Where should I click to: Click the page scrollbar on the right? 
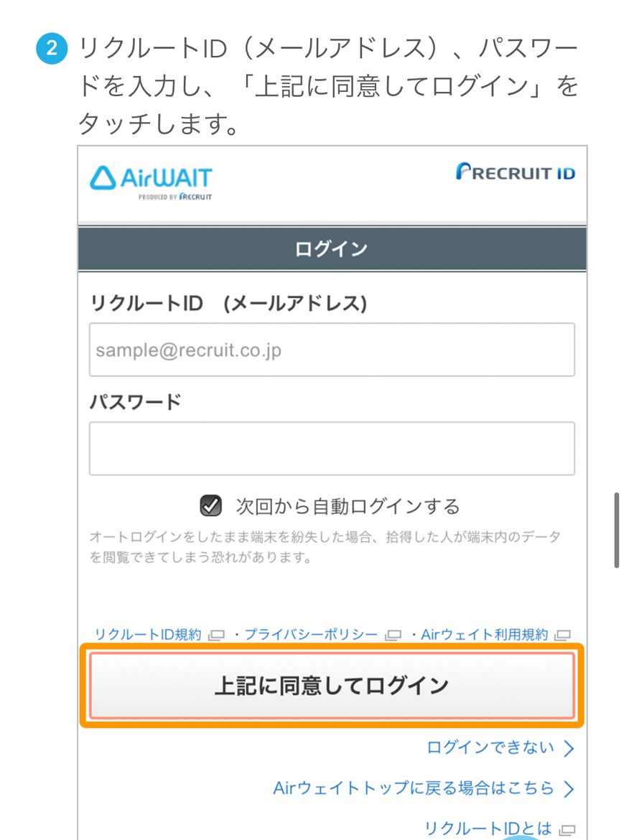point(616,530)
